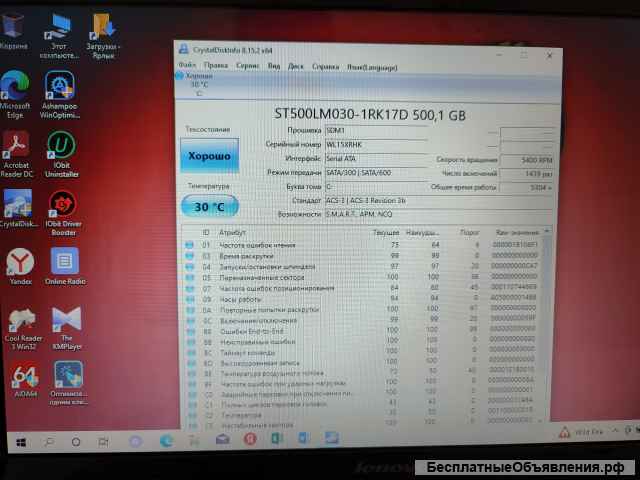Screen dimensions: 640x480
Task: Click the Serial ATA interface field
Action: (376, 159)
